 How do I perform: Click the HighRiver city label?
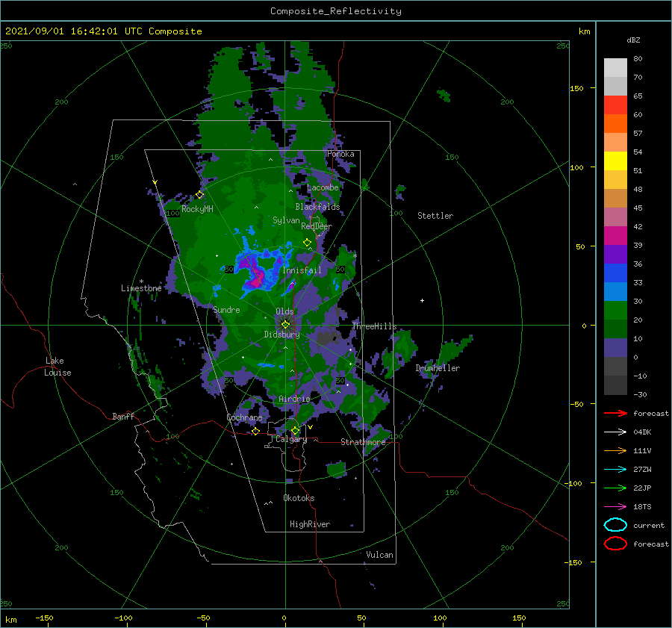[310, 524]
